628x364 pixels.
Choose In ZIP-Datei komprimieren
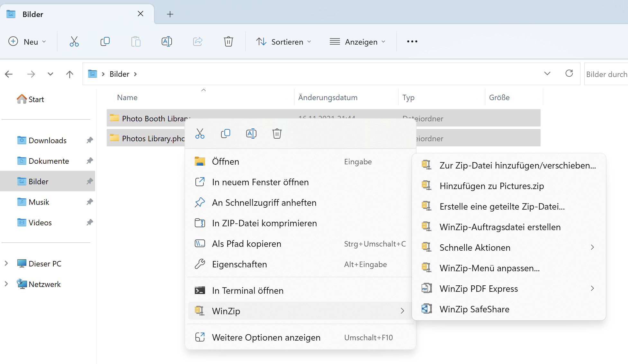pos(300,223)
